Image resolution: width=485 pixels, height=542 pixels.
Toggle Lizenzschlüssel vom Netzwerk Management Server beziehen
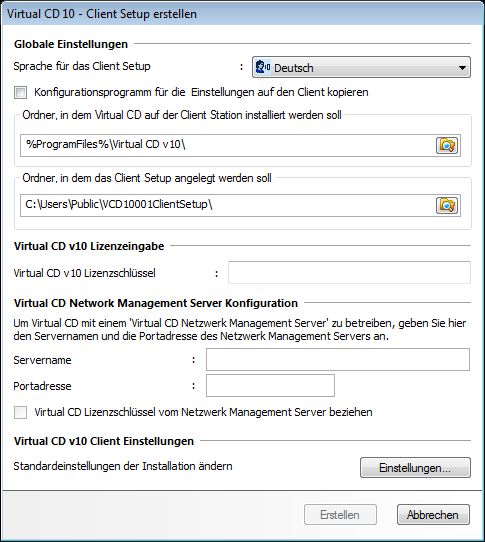20,412
